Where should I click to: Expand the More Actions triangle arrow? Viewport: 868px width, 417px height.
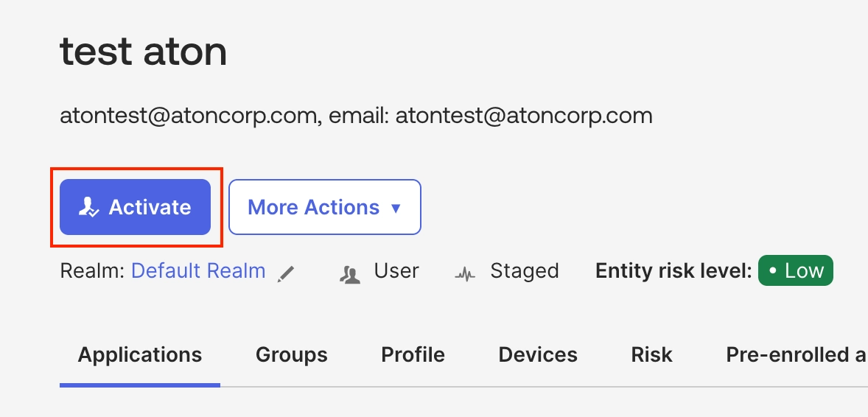pos(396,208)
